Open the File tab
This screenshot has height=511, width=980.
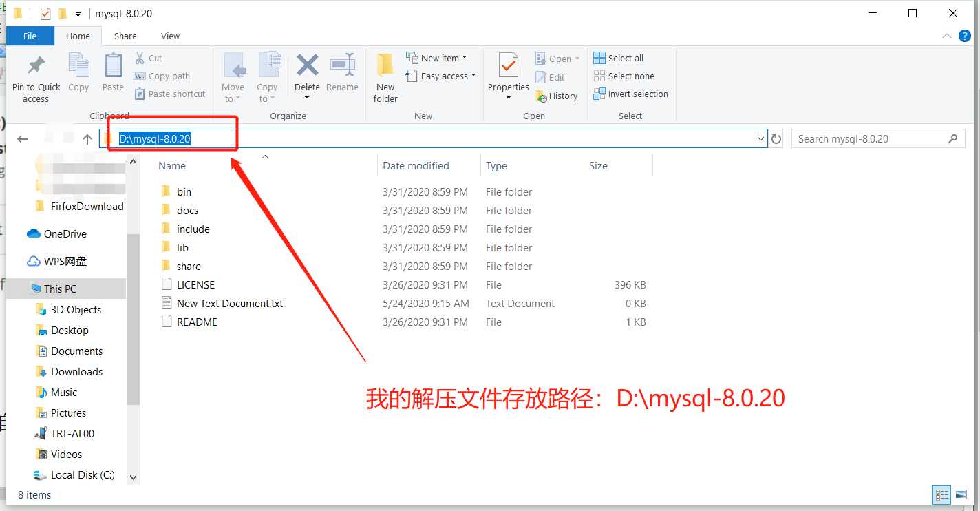pyautogui.click(x=30, y=36)
